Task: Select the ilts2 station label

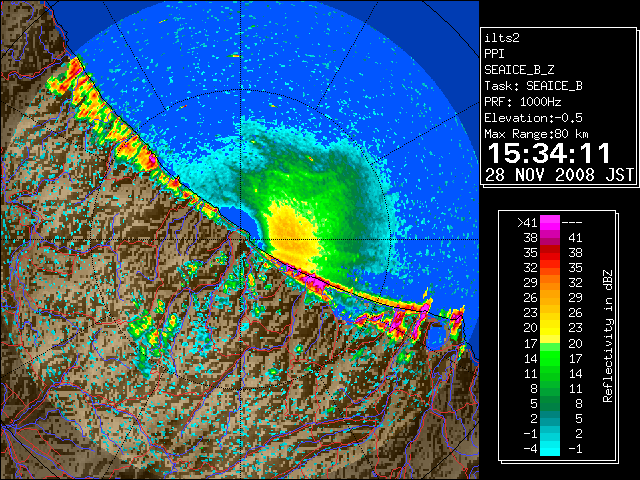Action: [502, 38]
